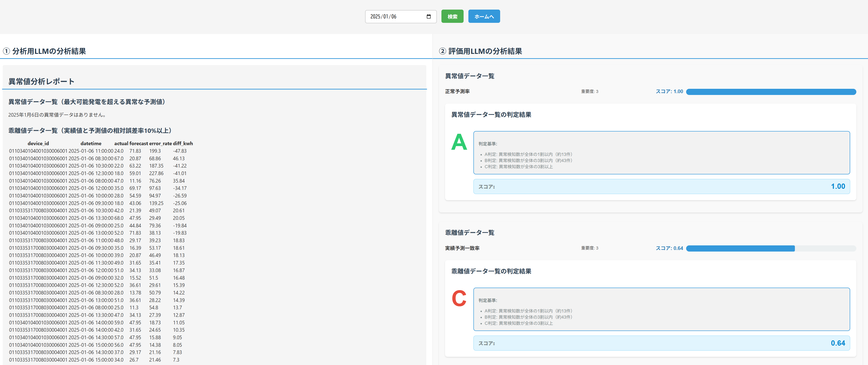Click the ② 評価用LLMの分析結果 heading
868x365 pixels.
480,51
